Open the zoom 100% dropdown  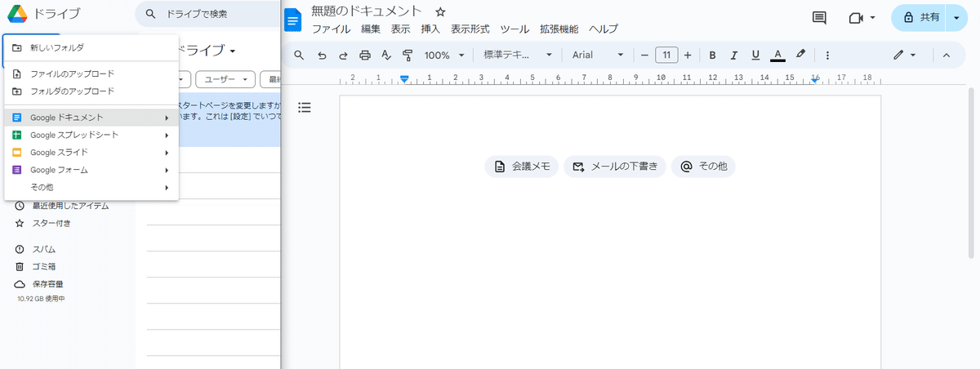click(x=443, y=55)
